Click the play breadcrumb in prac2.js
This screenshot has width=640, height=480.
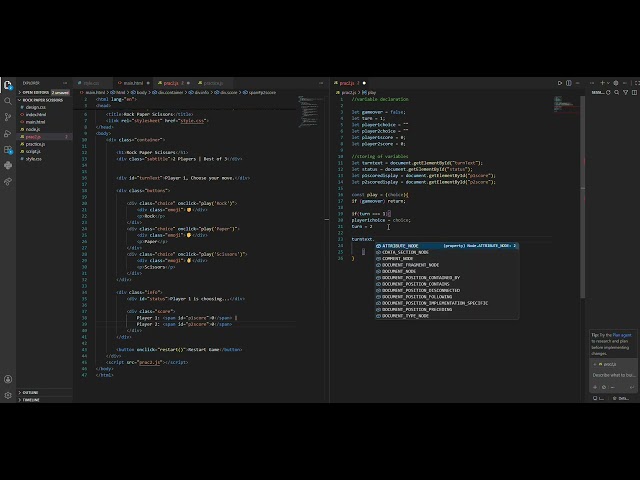369,93
